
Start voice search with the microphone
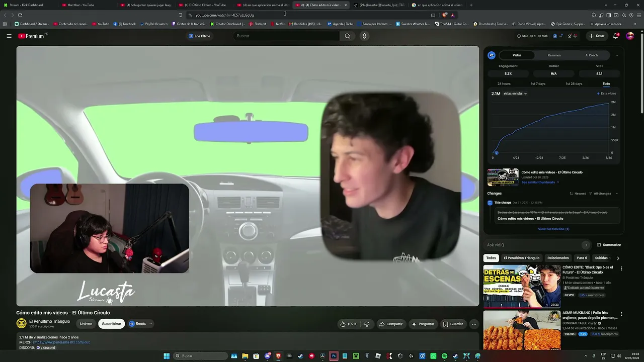coord(364,36)
